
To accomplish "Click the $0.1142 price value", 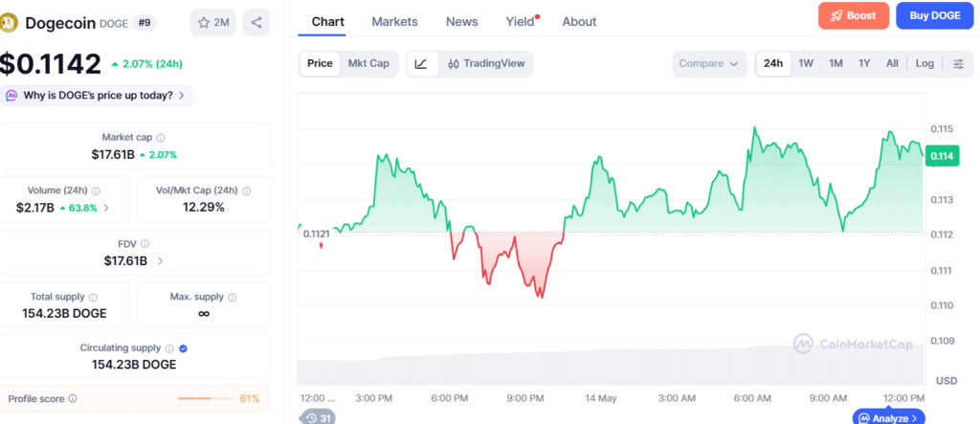I will click(x=50, y=64).
